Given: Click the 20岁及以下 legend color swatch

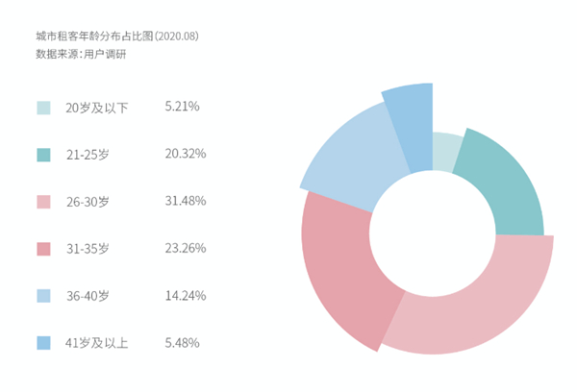Looking at the screenshot, I should coord(43,108).
